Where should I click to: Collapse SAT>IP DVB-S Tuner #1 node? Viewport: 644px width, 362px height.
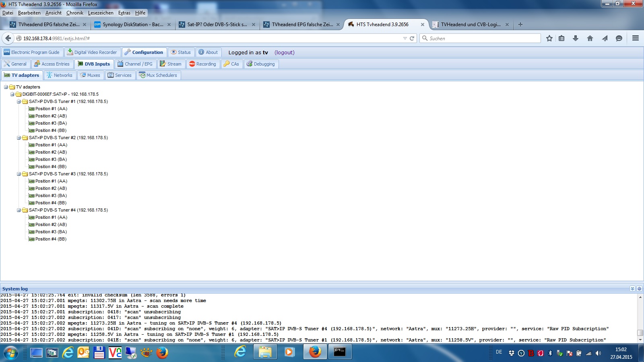click(19, 101)
